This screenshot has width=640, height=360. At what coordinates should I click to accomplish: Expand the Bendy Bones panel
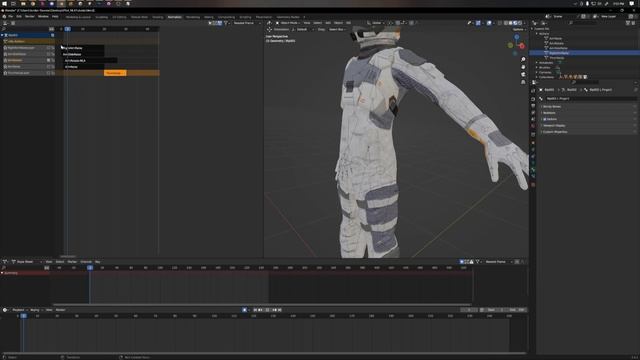point(588,107)
